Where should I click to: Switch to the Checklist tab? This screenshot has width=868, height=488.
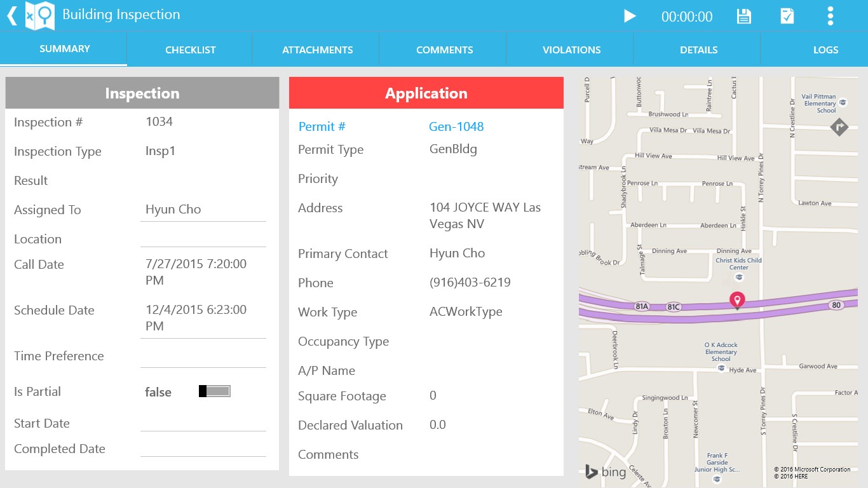pos(189,49)
